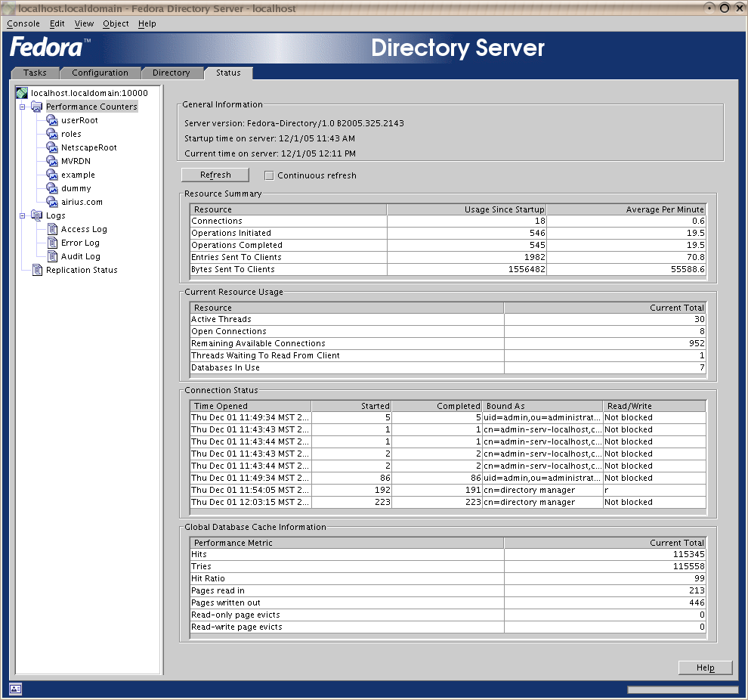This screenshot has width=748, height=700.
Task: Click the Access Log document icon
Action: [52, 229]
